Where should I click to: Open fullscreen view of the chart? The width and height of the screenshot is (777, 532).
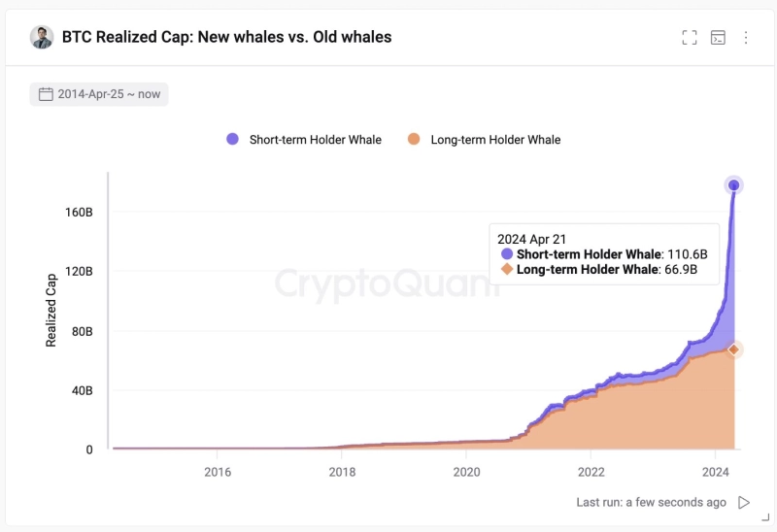(690, 37)
